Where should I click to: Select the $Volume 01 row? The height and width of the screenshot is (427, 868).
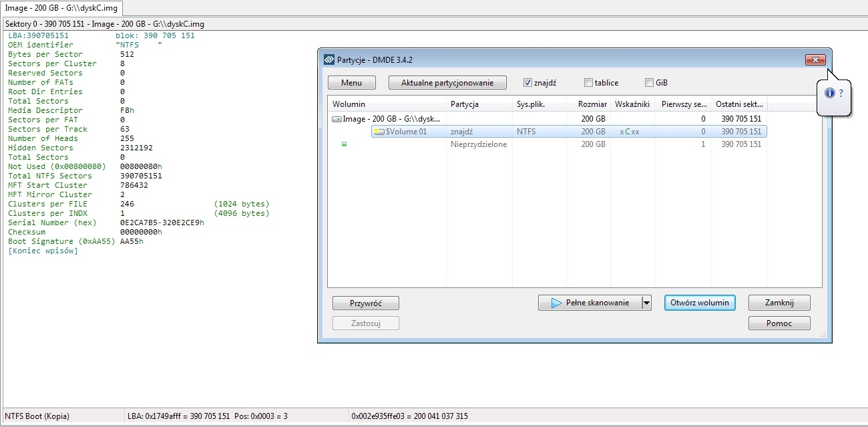tap(568, 132)
